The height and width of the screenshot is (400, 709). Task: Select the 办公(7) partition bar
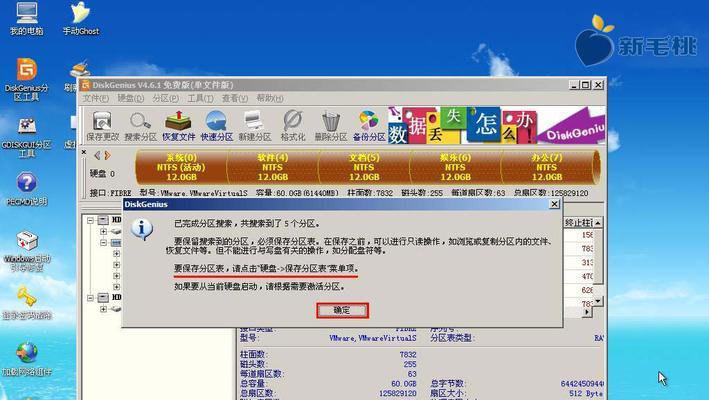(548, 167)
